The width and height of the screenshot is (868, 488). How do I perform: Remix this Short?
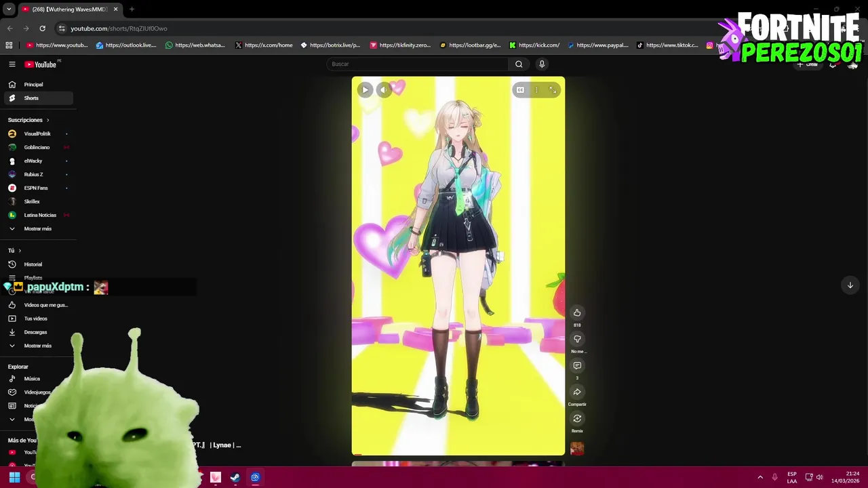coord(577,418)
